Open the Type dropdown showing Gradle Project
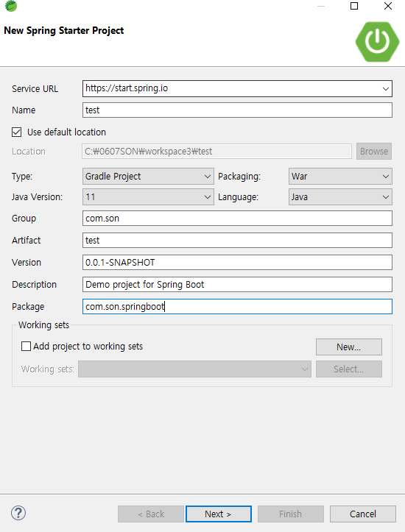 point(148,177)
